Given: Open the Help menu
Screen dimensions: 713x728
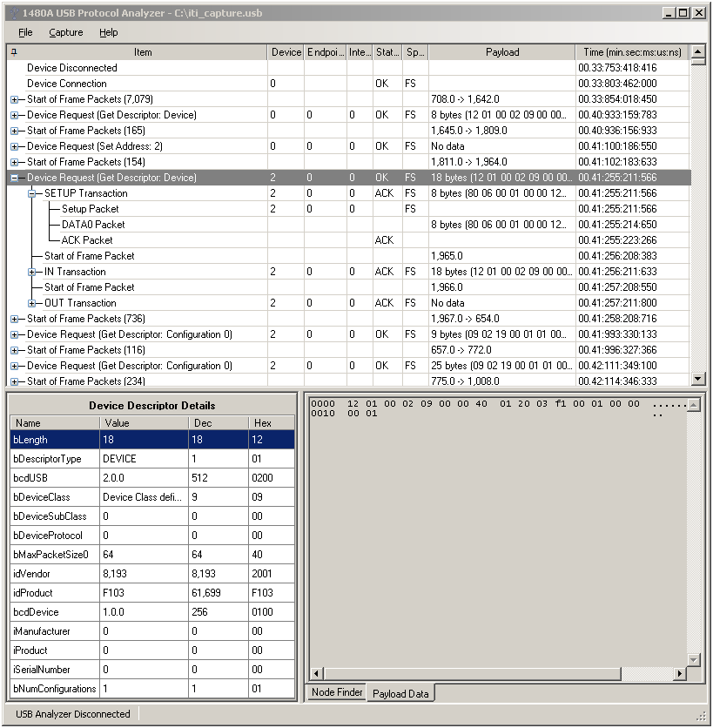Looking at the screenshot, I should [x=108, y=32].
